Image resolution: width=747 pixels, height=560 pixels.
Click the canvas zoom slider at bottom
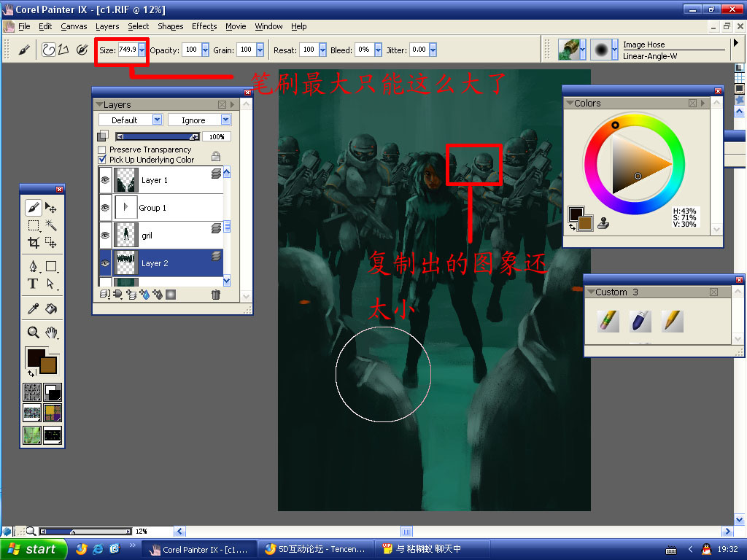[x=86, y=532]
